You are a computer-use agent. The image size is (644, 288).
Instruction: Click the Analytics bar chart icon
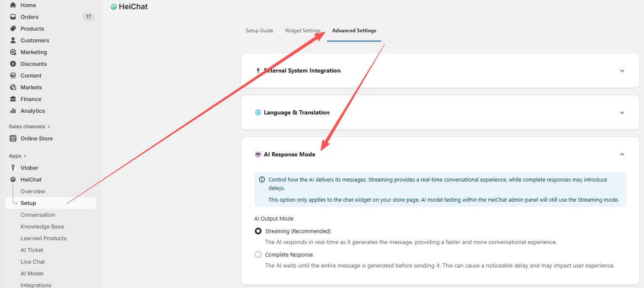(x=13, y=111)
